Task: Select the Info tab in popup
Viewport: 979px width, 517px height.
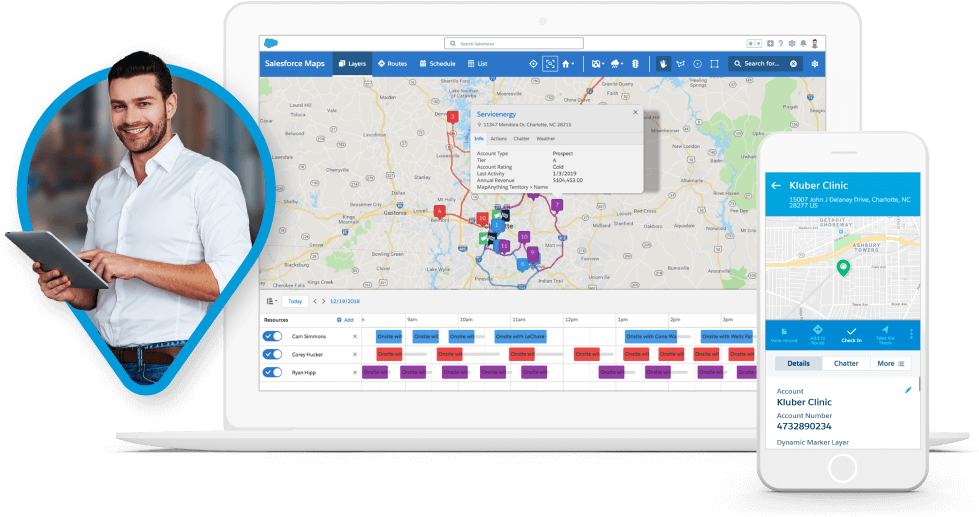Action: click(x=479, y=139)
